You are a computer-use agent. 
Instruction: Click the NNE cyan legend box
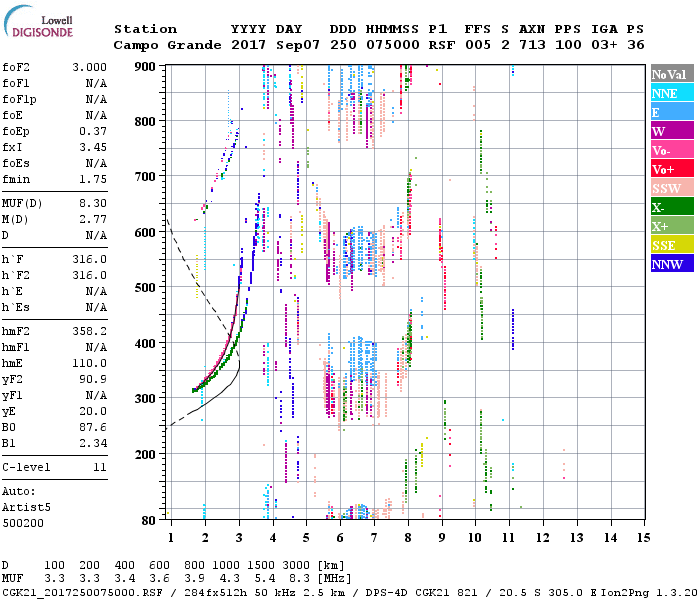[671, 93]
